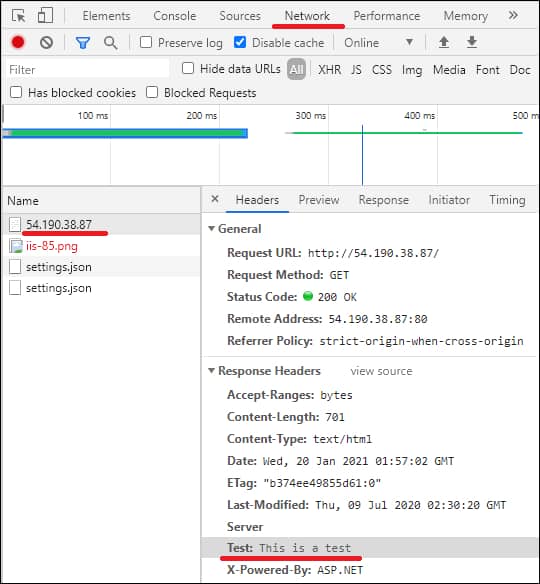Image resolution: width=540 pixels, height=584 pixels.
Task: Focus the Filter text field
Action: click(88, 70)
